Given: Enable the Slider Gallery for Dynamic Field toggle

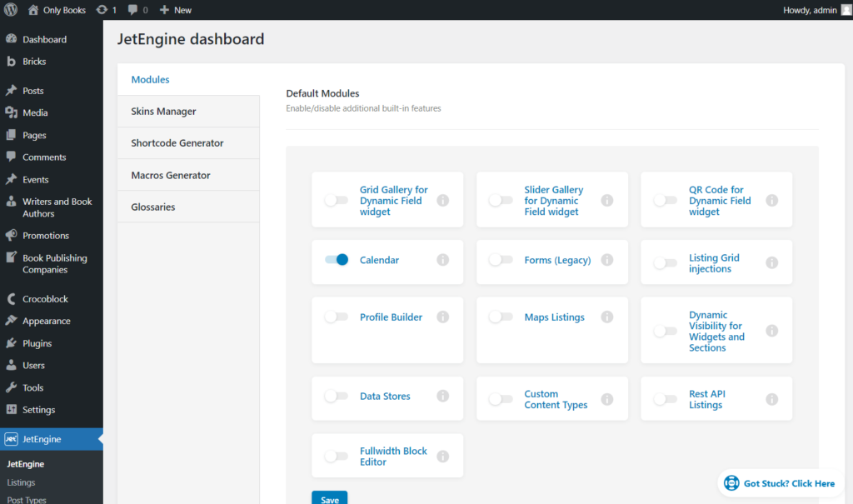Looking at the screenshot, I should click(x=501, y=200).
